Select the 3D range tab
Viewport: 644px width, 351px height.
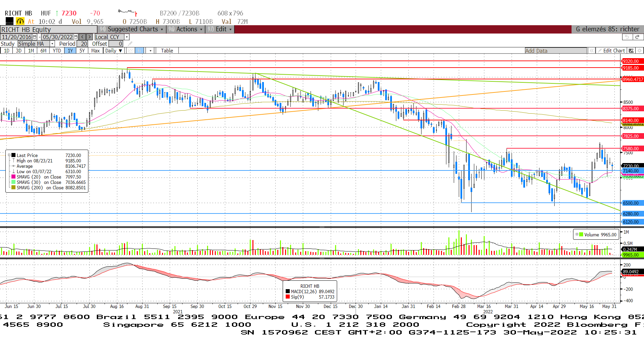click(19, 51)
